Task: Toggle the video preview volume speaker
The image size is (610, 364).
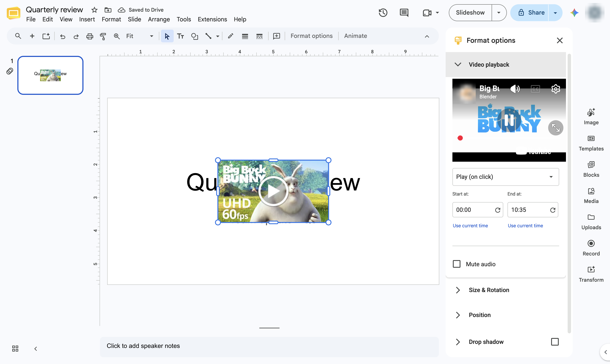Action: point(515,89)
